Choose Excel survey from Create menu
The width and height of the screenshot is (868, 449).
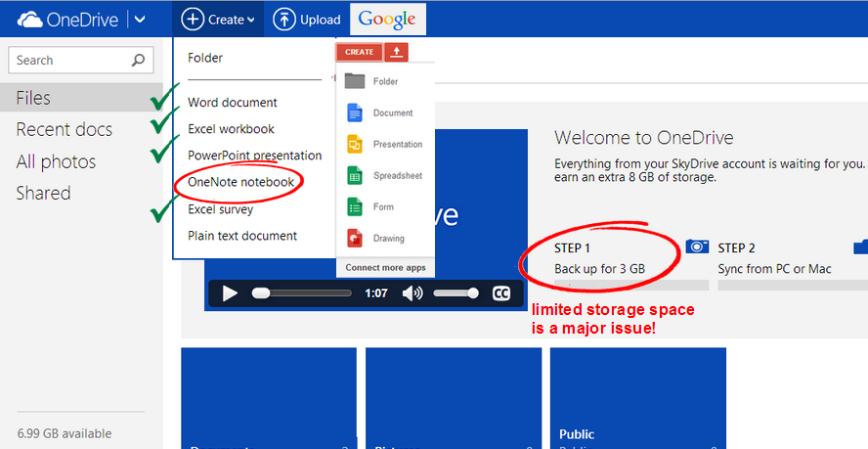click(x=220, y=209)
